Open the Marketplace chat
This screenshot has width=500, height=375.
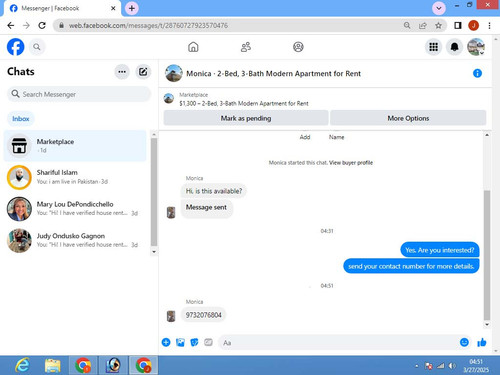point(75,146)
